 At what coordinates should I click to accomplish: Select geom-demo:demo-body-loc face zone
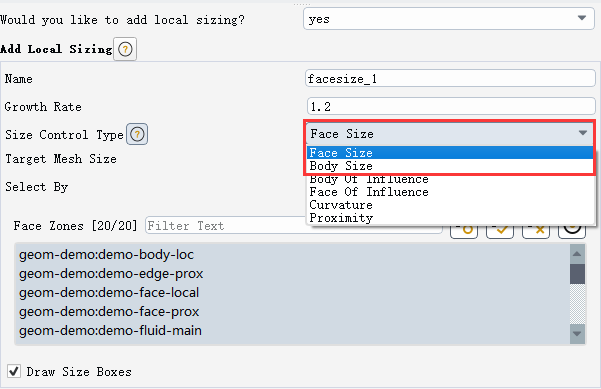click(x=106, y=255)
